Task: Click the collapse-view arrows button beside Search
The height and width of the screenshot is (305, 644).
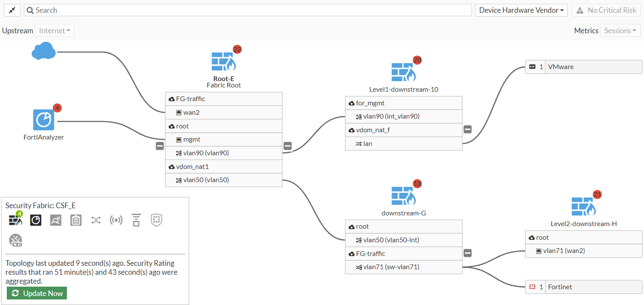Action: click(12, 10)
